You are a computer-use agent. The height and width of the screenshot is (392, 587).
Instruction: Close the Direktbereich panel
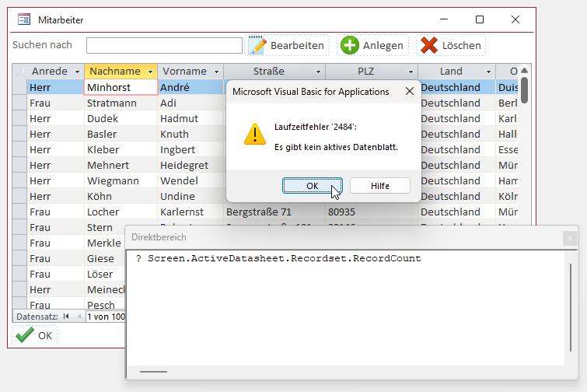tap(570, 238)
